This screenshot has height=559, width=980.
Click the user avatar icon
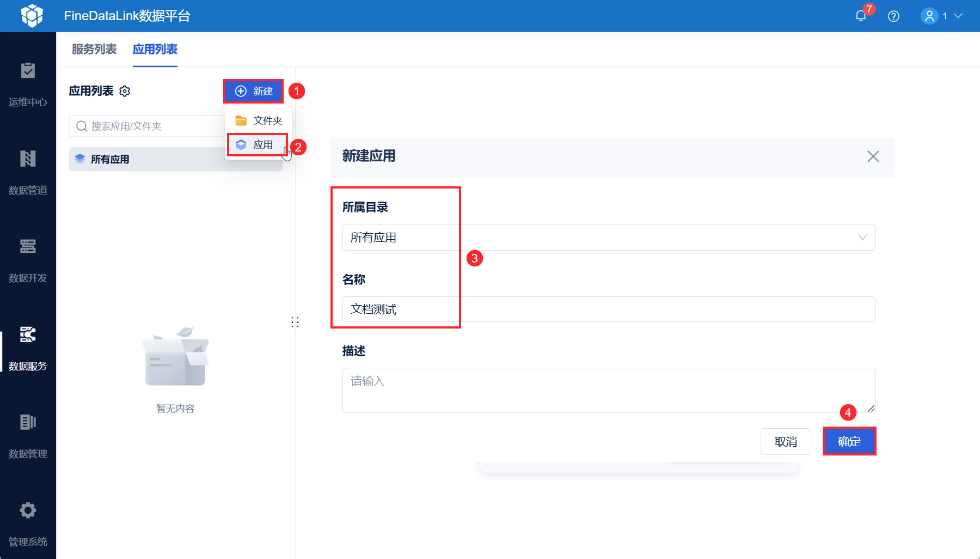[929, 16]
